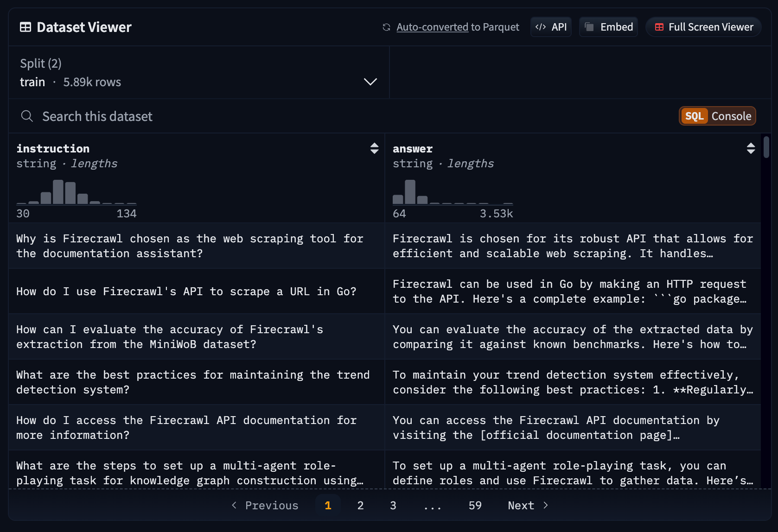Open the Full Screen Viewer

pos(703,27)
